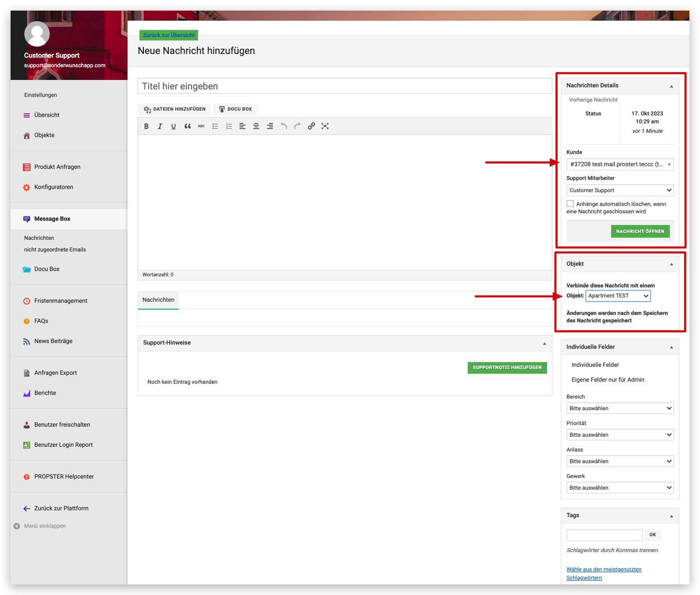Open Nachrichten submenu item
Viewport: 700px width, 595px height.
pos(39,238)
